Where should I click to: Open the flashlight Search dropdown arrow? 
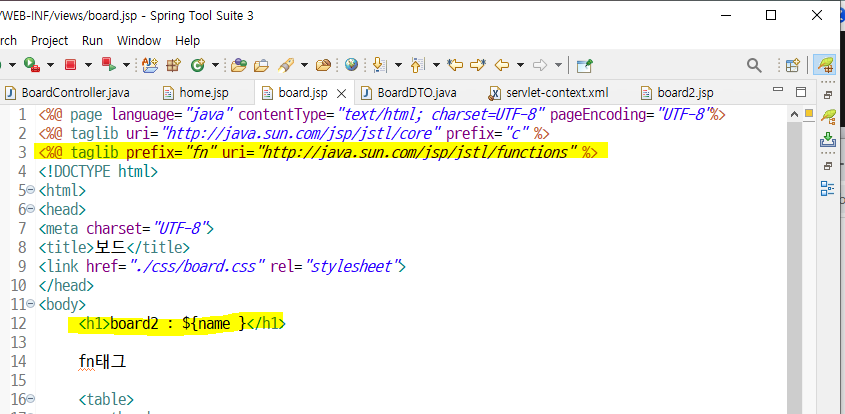(304, 65)
